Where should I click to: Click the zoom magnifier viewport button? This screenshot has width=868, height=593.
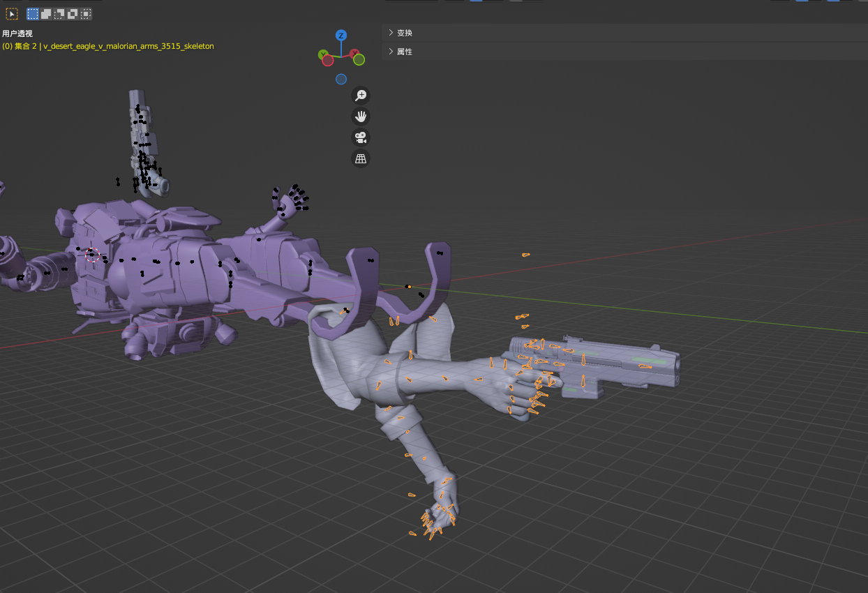coord(361,96)
